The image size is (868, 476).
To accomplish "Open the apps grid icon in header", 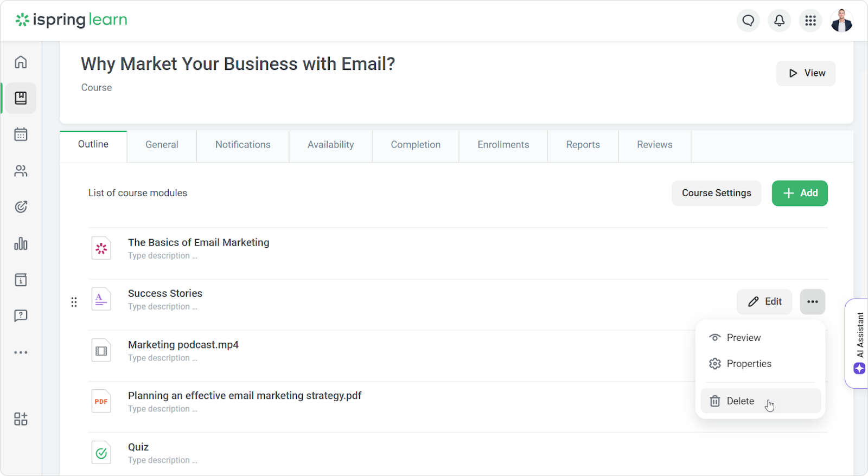I will (810, 21).
